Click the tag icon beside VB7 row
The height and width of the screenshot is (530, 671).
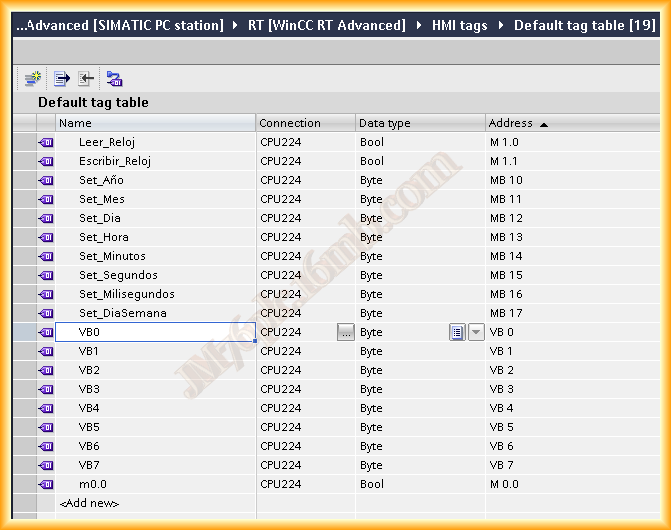pos(46,465)
